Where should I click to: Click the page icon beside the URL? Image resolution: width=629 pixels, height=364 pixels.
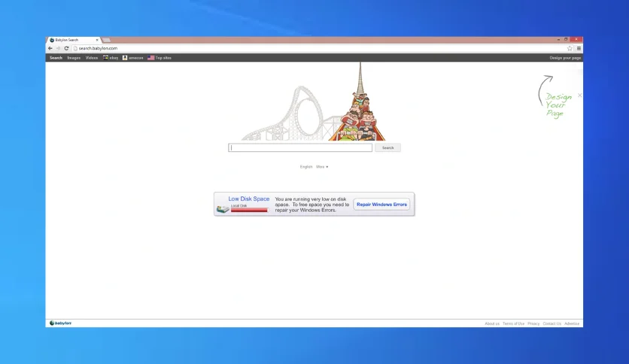pyautogui.click(x=75, y=48)
